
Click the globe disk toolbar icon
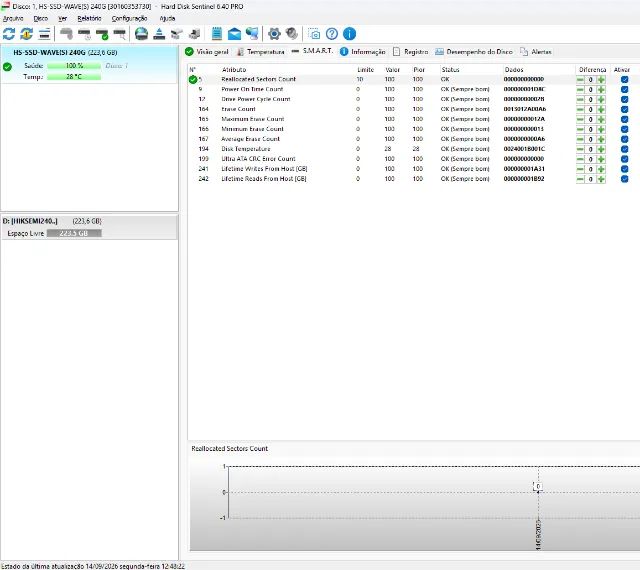point(141,34)
